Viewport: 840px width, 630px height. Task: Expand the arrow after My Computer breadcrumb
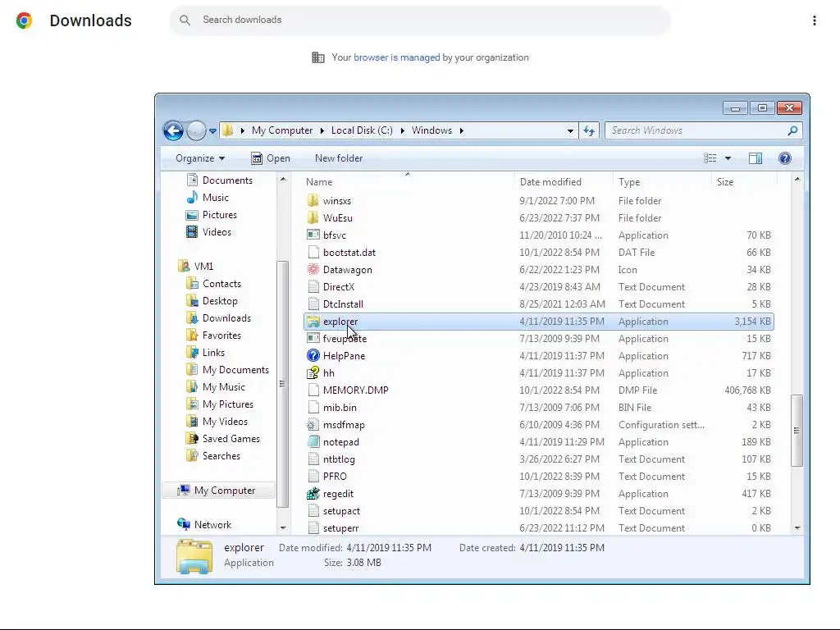click(x=322, y=130)
